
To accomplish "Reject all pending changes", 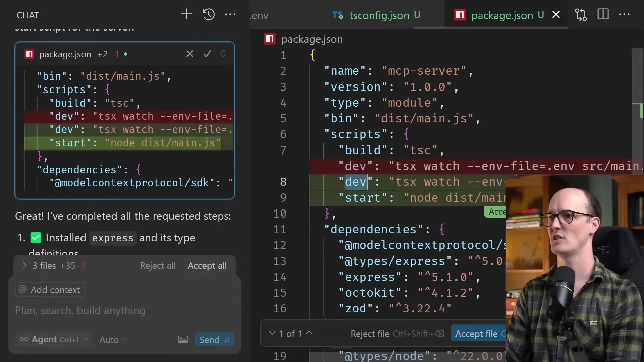I will (158, 266).
